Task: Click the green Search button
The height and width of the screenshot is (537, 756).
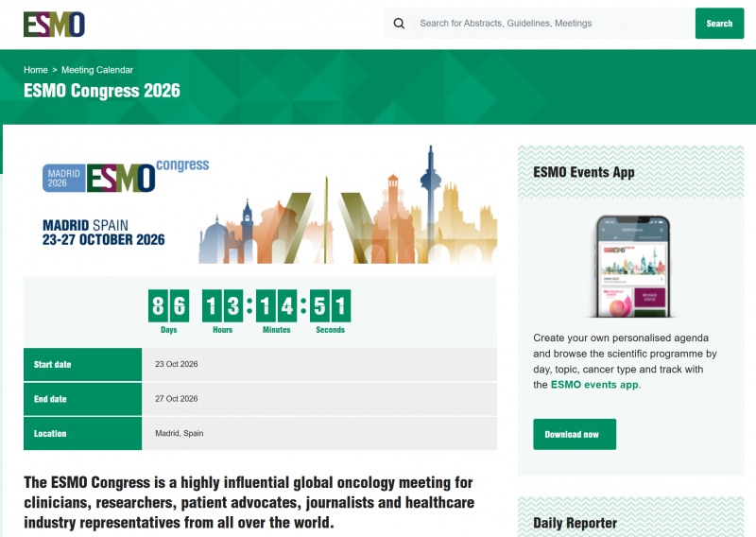Action: 719,23
